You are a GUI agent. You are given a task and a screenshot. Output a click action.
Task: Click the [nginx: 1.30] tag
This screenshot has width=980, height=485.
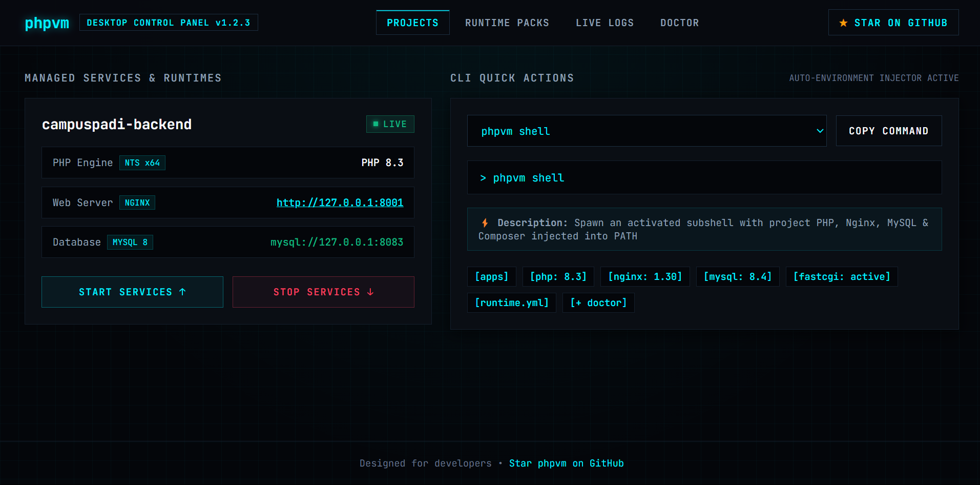[x=645, y=277]
